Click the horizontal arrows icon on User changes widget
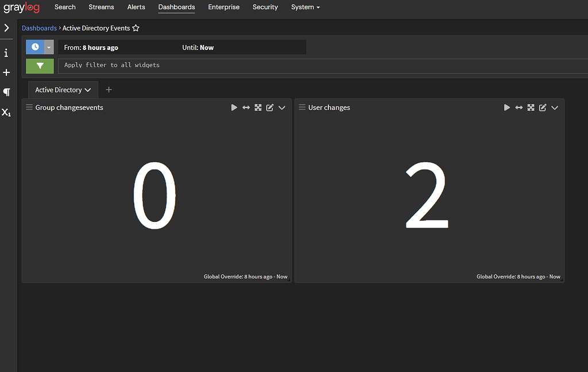 click(x=519, y=107)
